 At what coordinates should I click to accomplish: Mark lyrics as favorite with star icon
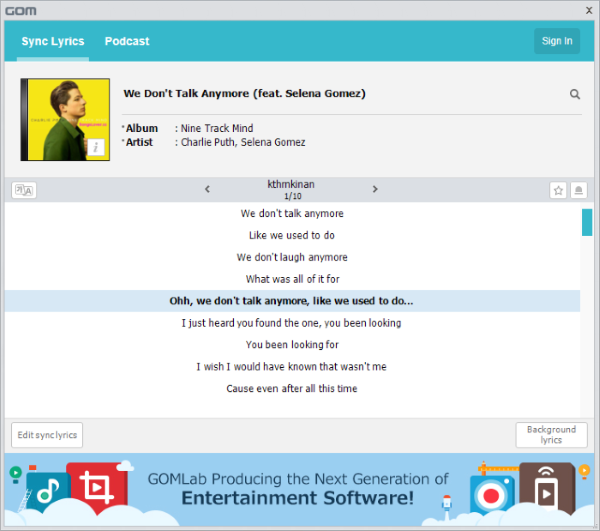(x=558, y=190)
